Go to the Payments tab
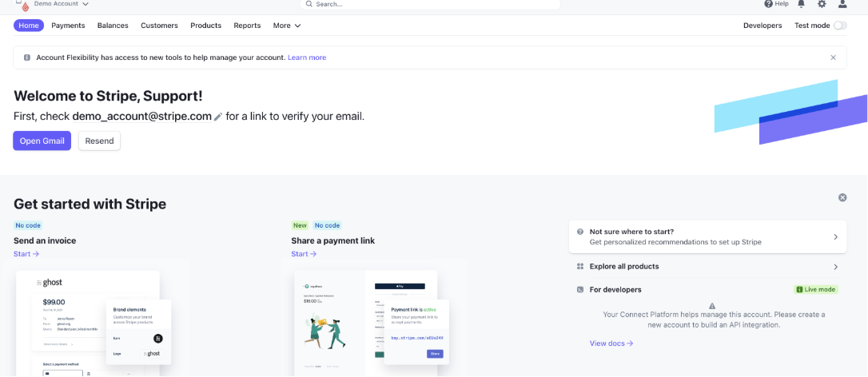868x377 pixels. pyautogui.click(x=68, y=26)
